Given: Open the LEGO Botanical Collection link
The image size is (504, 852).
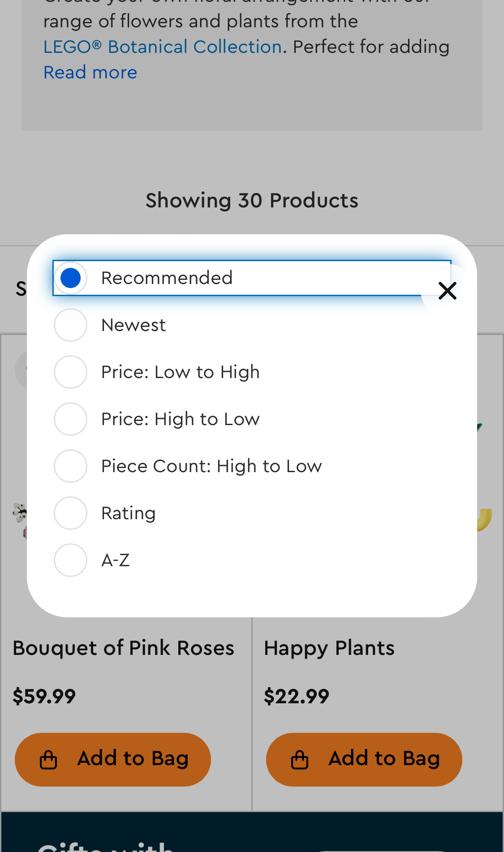Looking at the screenshot, I should click(x=162, y=47).
